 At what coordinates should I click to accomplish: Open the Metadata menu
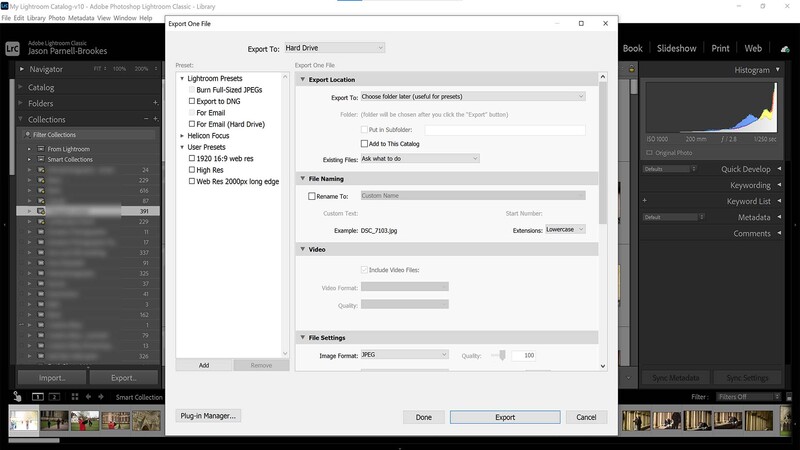pos(81,18)
